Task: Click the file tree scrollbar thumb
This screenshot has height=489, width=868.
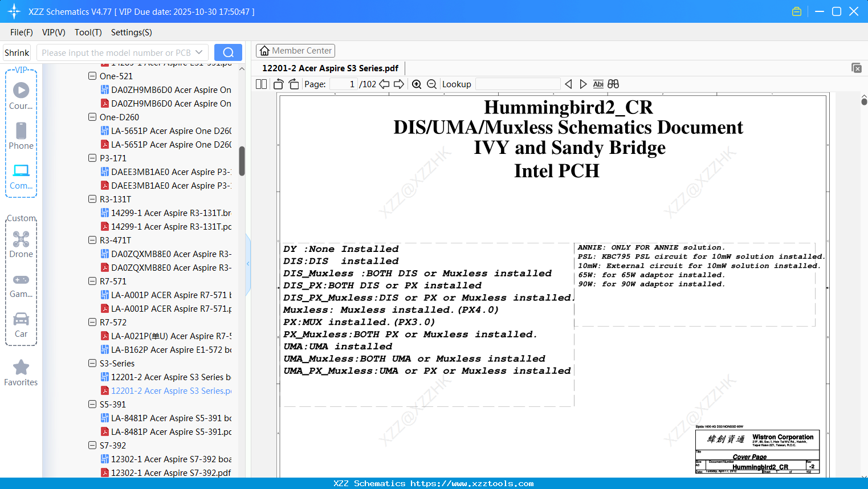Action: click(242, 161)
